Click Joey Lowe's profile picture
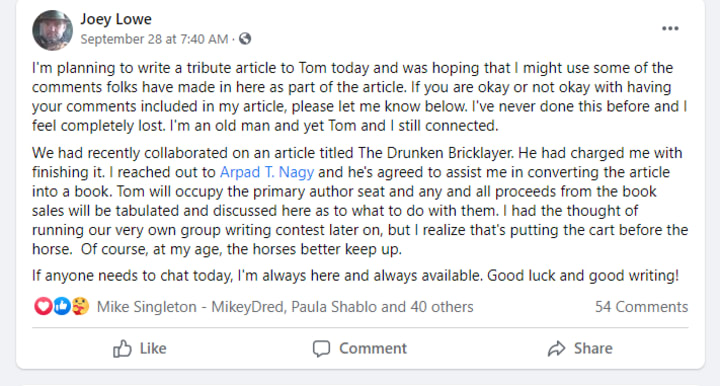This screenshot has height=386, width=720. (x=52, y=30)
